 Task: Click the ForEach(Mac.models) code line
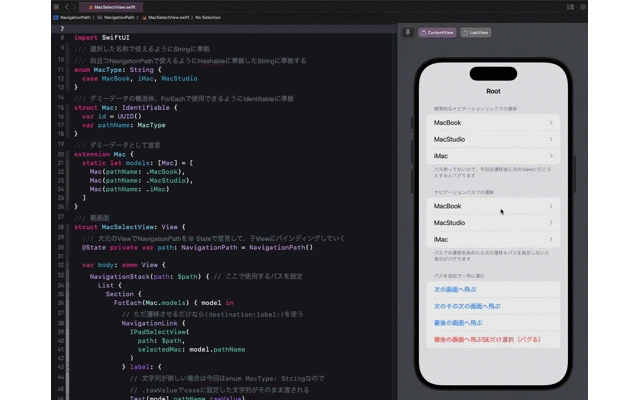point(173,303)
